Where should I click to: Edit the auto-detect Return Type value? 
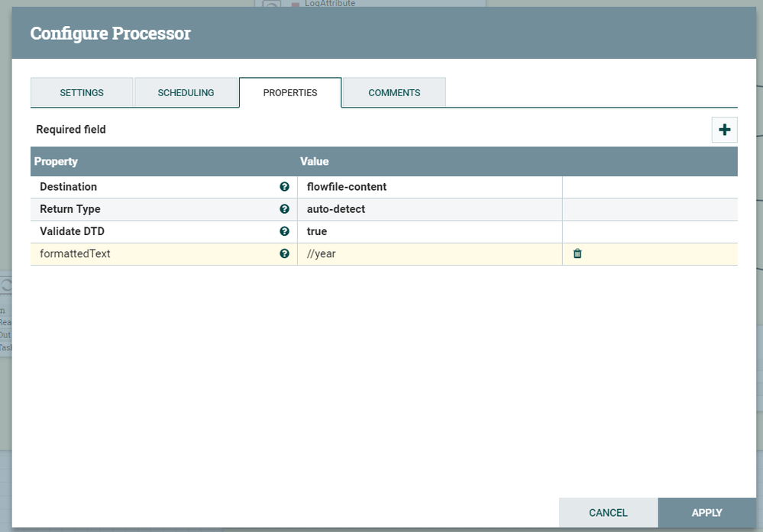pyautogui.click(x=430, y=209)
